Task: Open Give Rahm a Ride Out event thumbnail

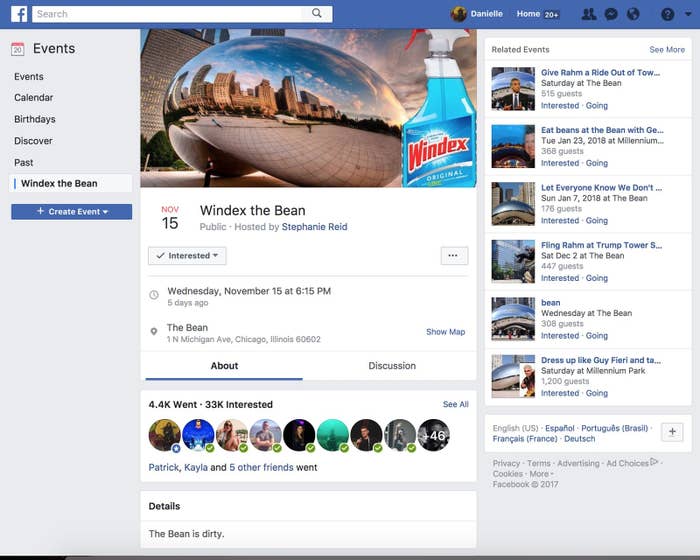Action: click(x=513, y=89)
